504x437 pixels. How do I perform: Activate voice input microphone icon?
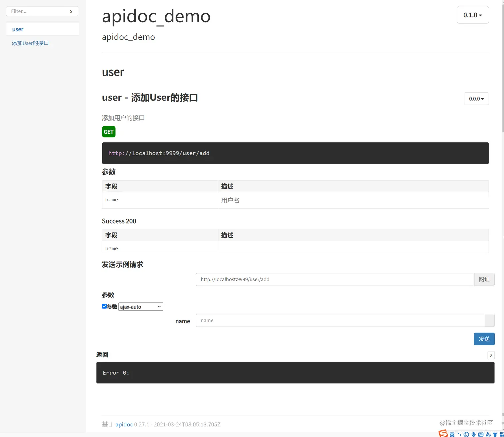click(473, 434)
